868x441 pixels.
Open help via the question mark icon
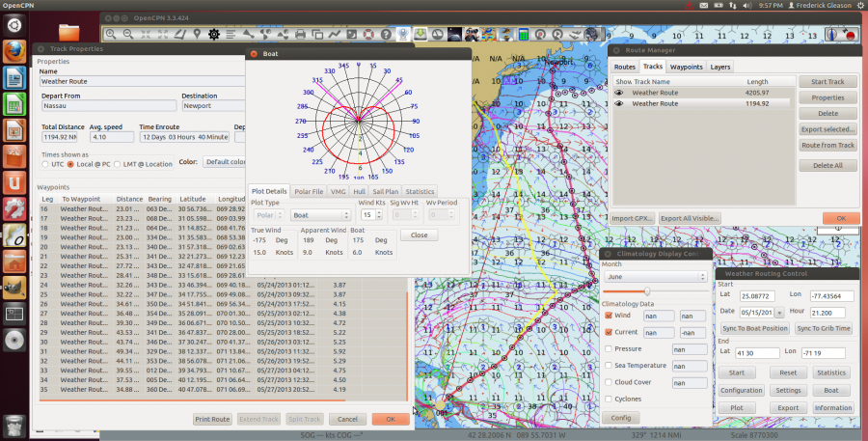click(386, 35)
